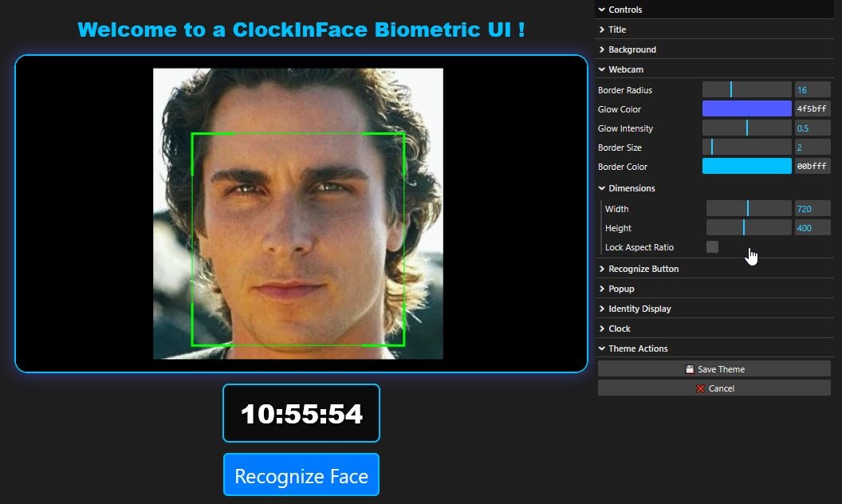Image resolution: width=842 pixels, height=504 pixels.
Task: Open the Border Color swatch
Action: tap(747, 166)
